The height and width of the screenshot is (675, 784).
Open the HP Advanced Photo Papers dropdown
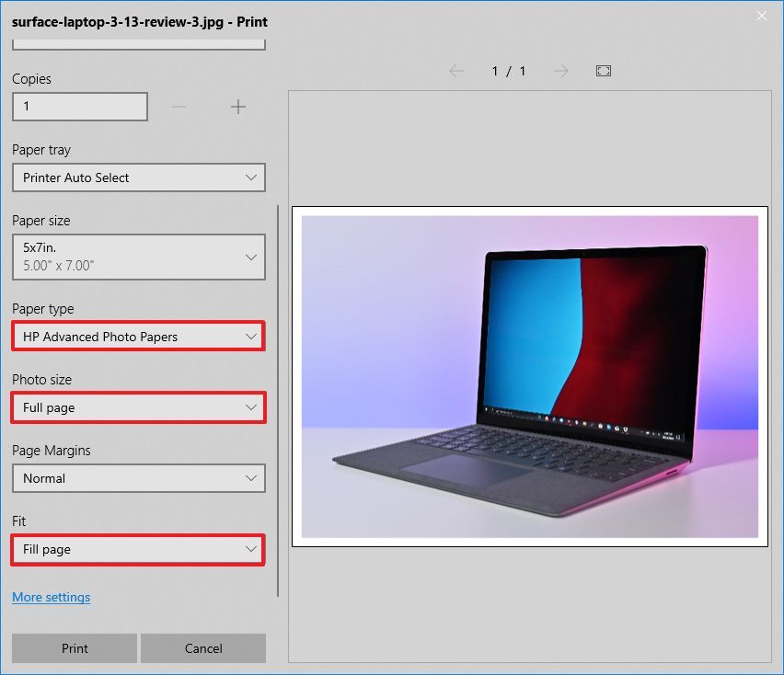138,337
